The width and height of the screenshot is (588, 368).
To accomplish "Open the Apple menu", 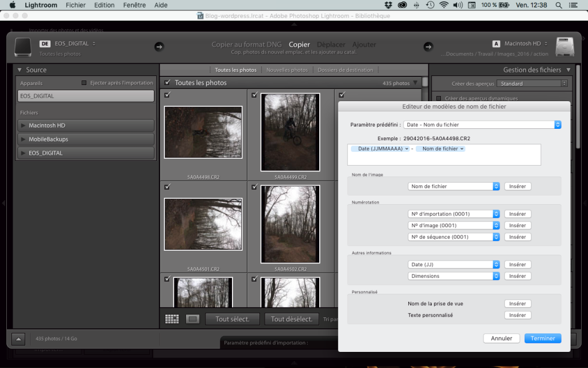I will tap(13, 5).
